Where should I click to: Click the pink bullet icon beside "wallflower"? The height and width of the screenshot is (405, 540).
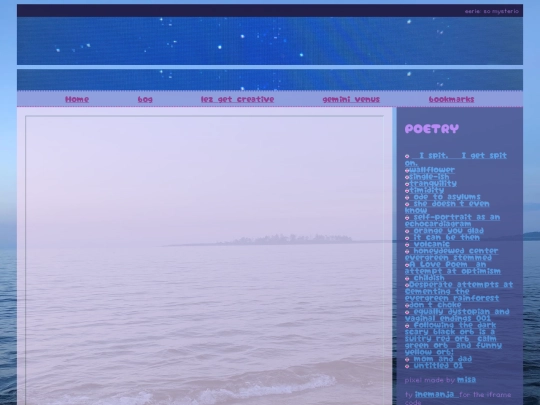point(407,170)
